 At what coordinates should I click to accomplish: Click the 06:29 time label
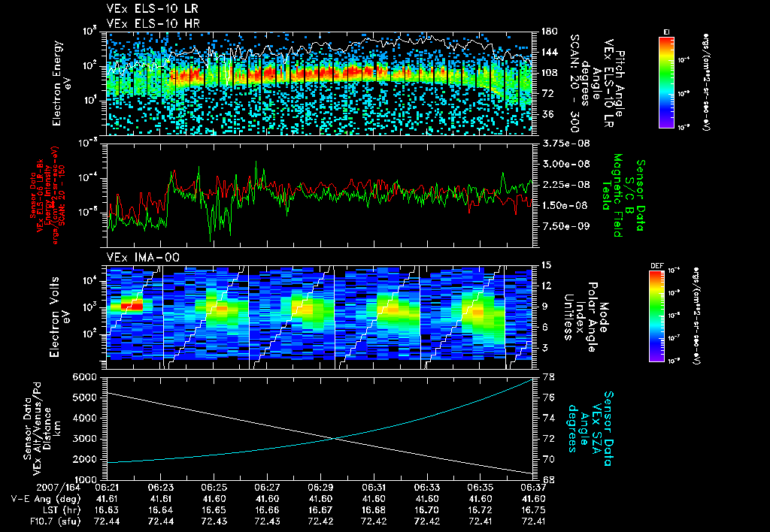[320, 488]
